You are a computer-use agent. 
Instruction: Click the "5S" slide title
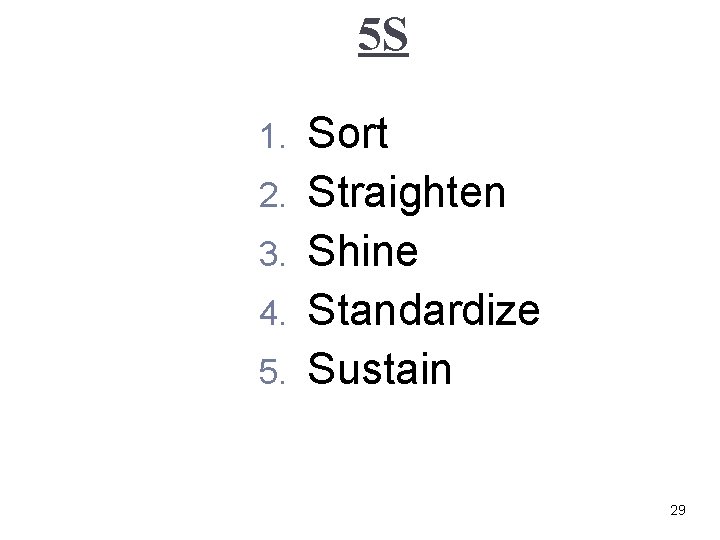coord(384,38)
